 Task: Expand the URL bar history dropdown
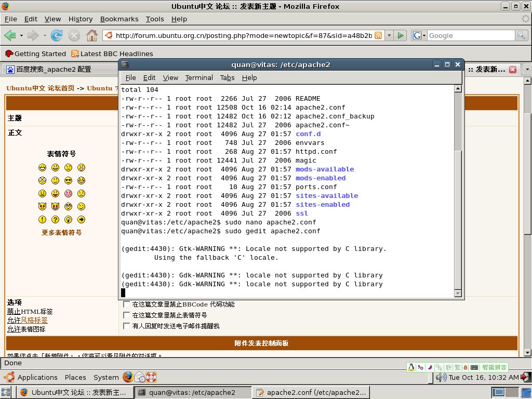[x=390, y=35]
